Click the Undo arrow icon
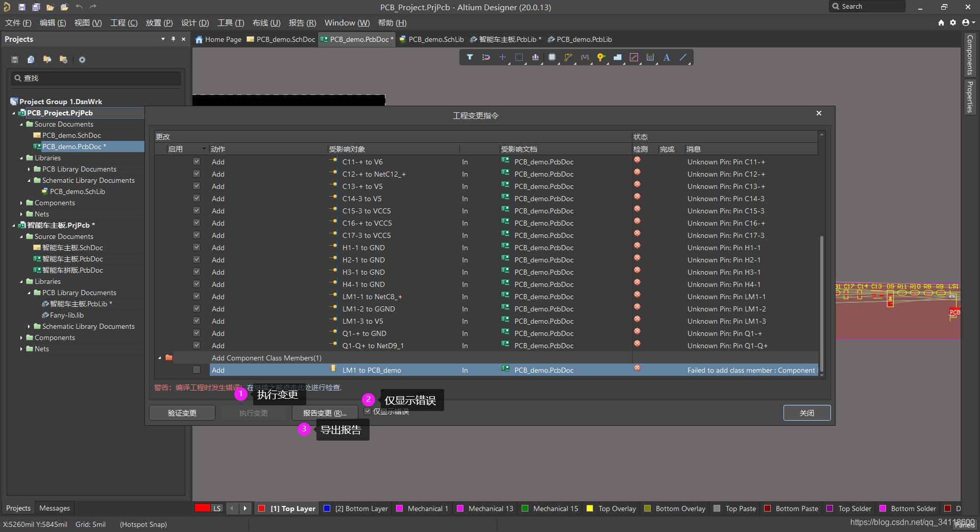The height and width of the screenshot is (532, 980). coord(79,7)
